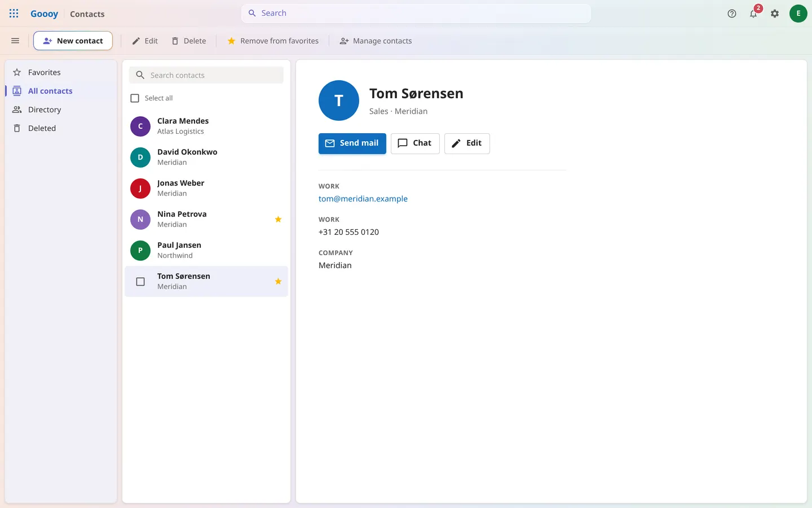The height and width of the screenshot is (508, 812).
Task: Click Nina Petrova avatar N
Action: 140,220
